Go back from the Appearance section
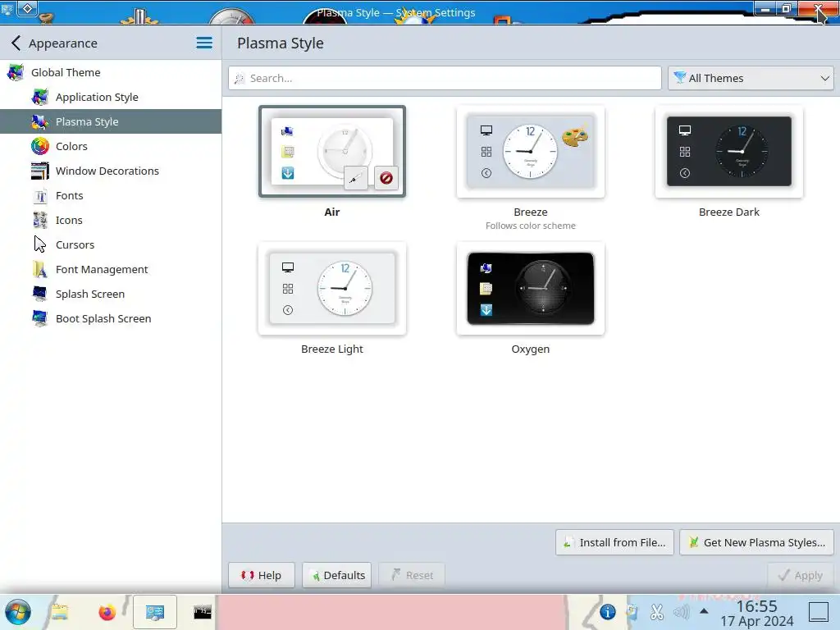This screenshot has height=630, width=840. point(16,43)
